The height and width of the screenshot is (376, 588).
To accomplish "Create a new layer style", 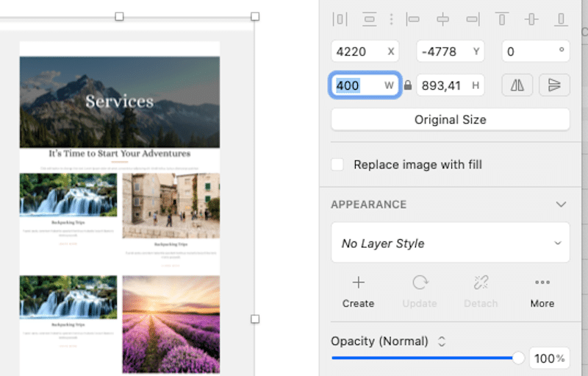I will pos(358,291).
